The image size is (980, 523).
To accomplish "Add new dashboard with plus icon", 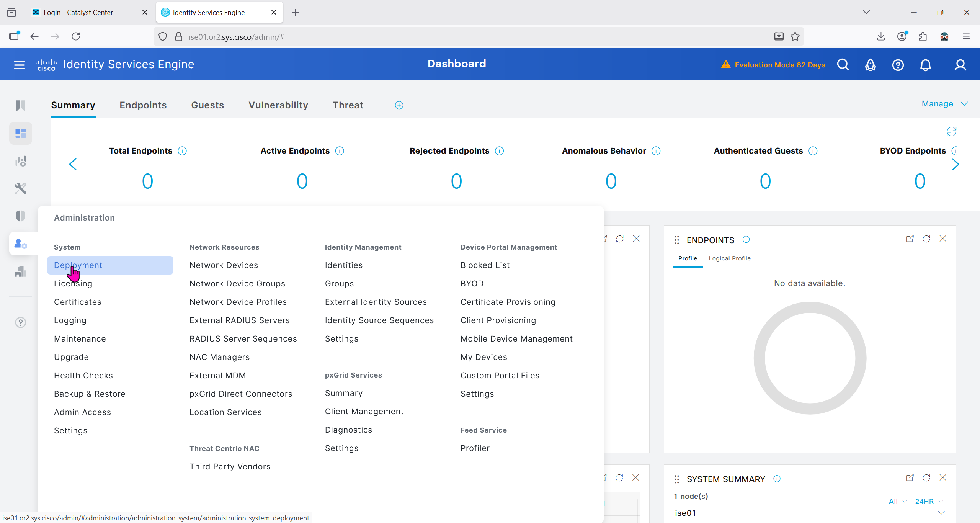I will [399, 105].
